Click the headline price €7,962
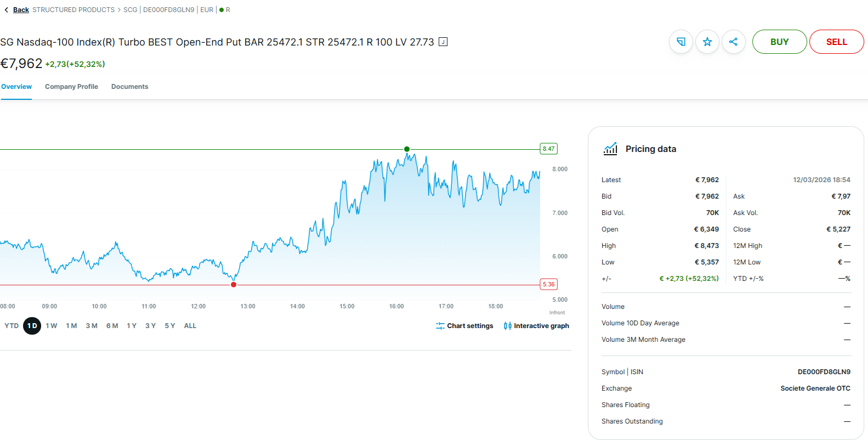 [x=21, y=64]
